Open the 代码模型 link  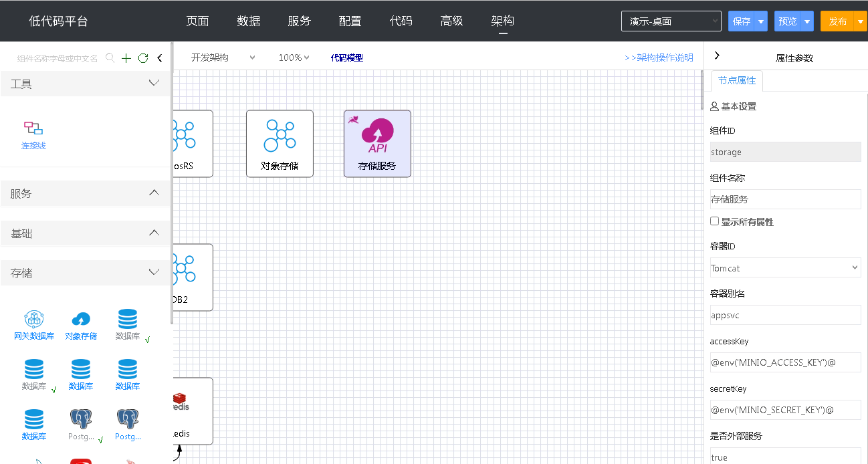(346, 58)
